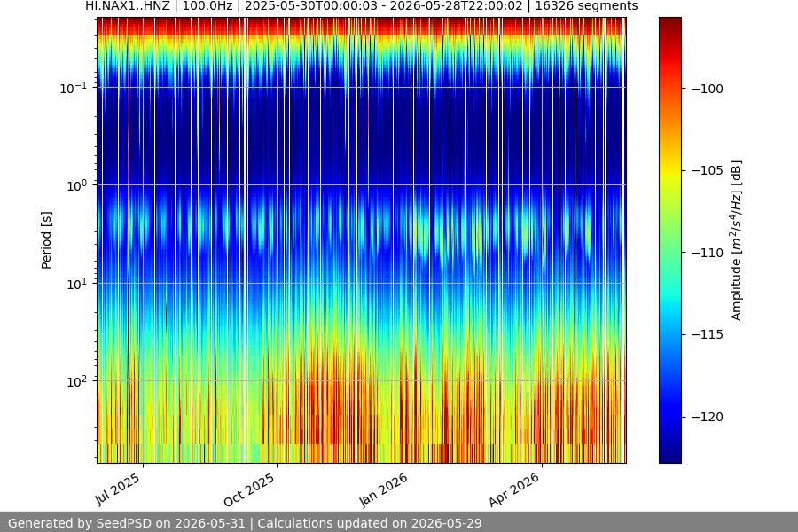Click the colorbar '-110' tick label
Screen dimensions: 798x532
coord(708,253)
